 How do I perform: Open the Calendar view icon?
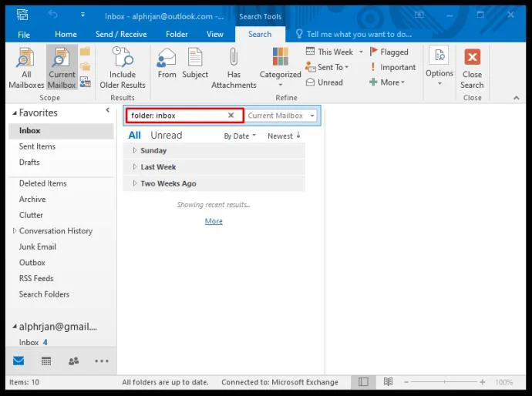point(45,361)
